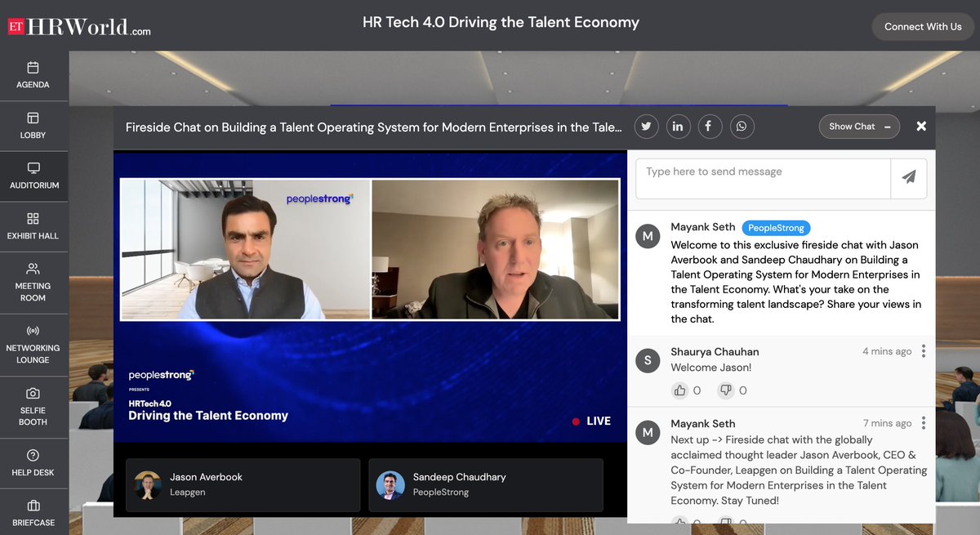The height and width of the screenshot is (535, 980).
Task: Open Sandeep Chaudhary speaker card
Action: [486, 485]
